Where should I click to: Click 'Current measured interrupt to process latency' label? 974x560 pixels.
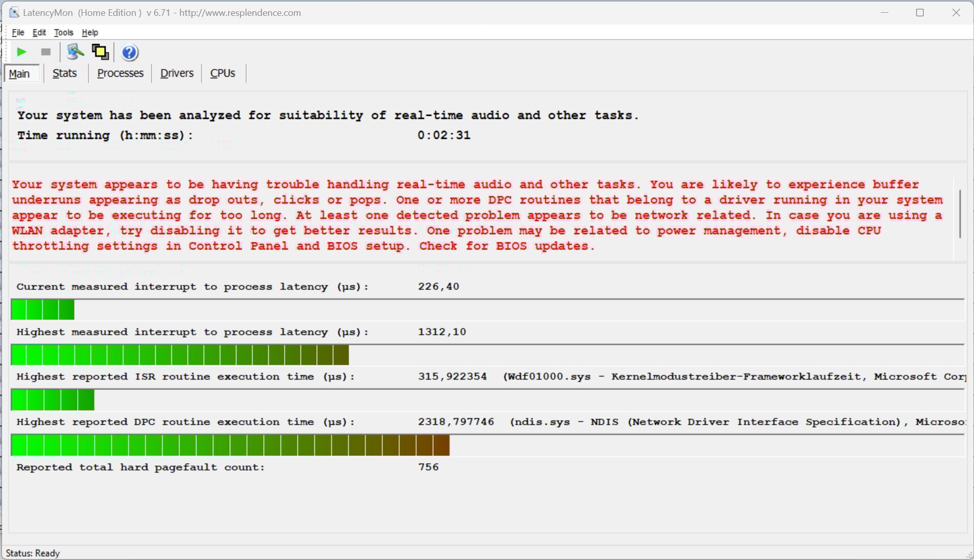[x=193, y=286]
